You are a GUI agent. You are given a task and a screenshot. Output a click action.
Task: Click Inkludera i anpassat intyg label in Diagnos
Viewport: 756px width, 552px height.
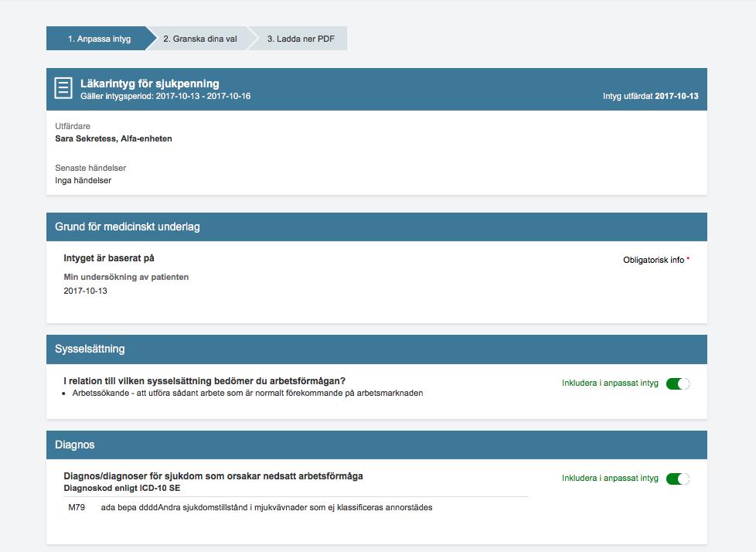click(x=610, y=478)
